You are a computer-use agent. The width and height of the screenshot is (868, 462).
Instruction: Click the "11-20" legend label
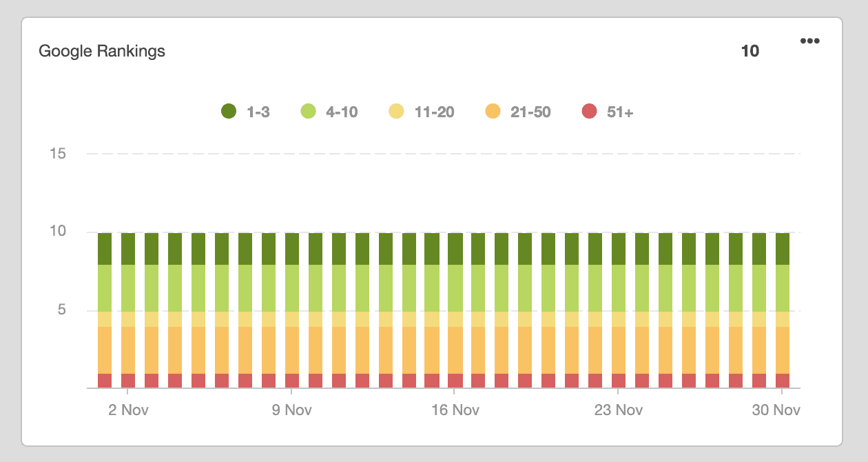pos(435,111)
